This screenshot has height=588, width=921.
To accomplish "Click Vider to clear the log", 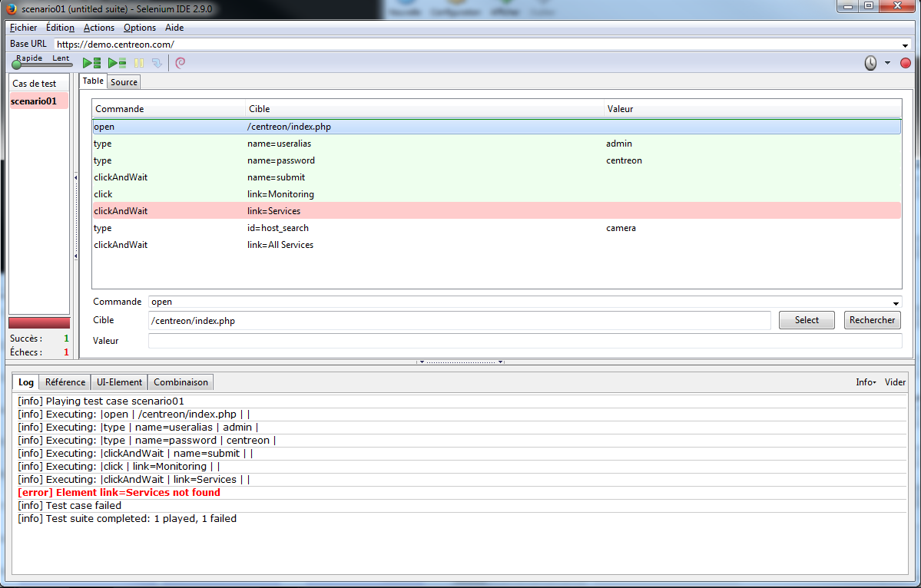I will tap(895, 382).
